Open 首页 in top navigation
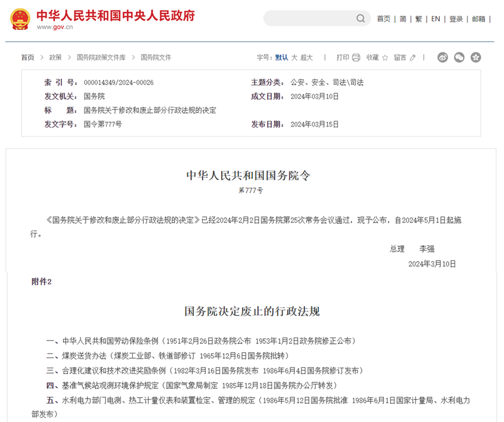 (383, 19)
